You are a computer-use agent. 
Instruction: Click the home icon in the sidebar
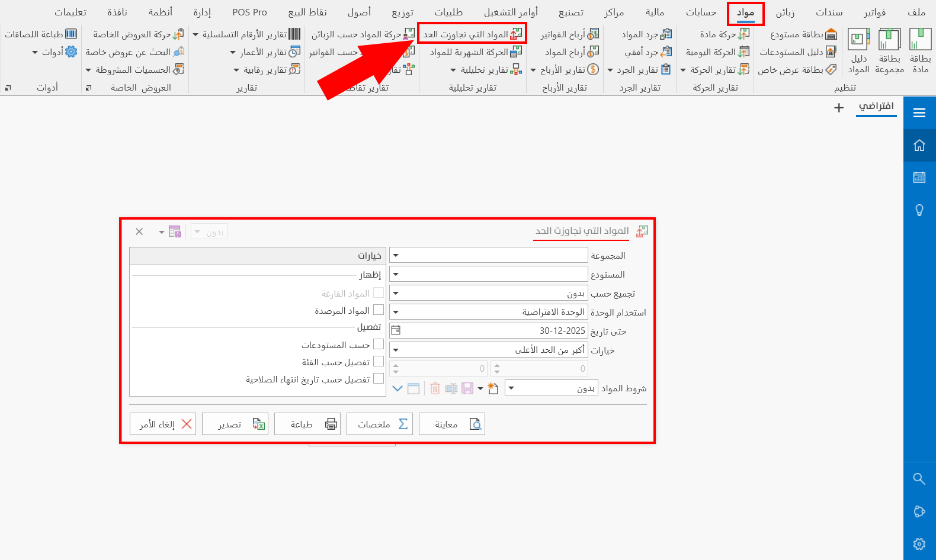pos(919,145)
